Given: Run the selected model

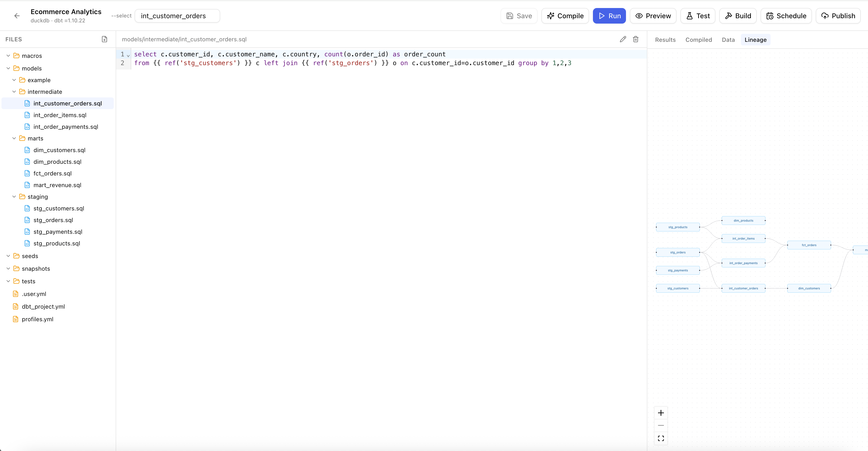Looking at the screenshot, I should point(609,16).
